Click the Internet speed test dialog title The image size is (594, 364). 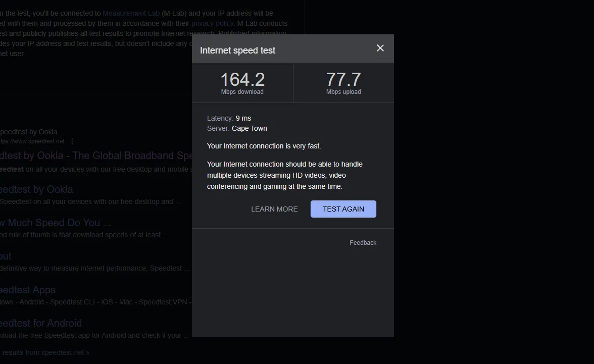click(237, 50)
